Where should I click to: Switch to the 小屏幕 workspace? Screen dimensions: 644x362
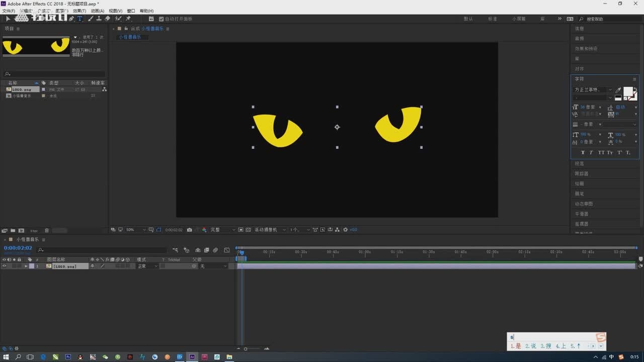pyautogui.click(x=519, y=19)
